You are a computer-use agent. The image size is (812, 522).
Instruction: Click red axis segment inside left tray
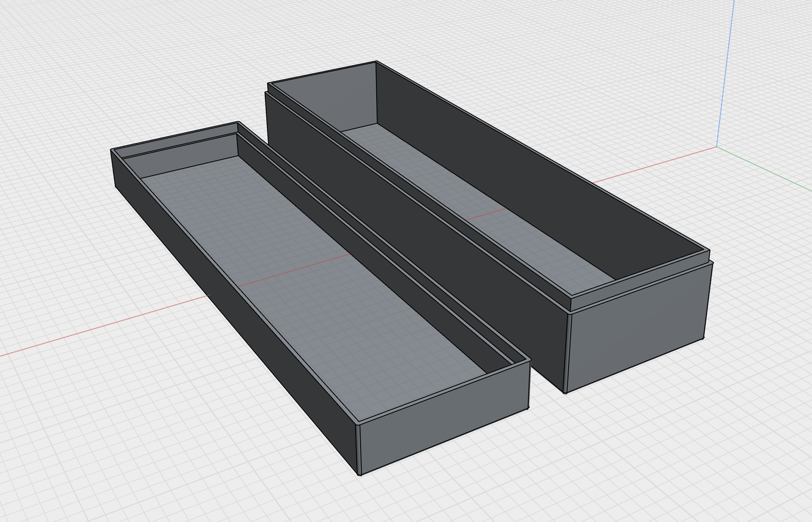click(295, 270)
